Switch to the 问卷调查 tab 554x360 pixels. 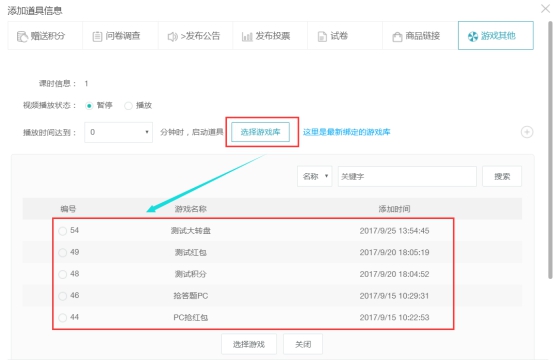[x=120, y=36]
